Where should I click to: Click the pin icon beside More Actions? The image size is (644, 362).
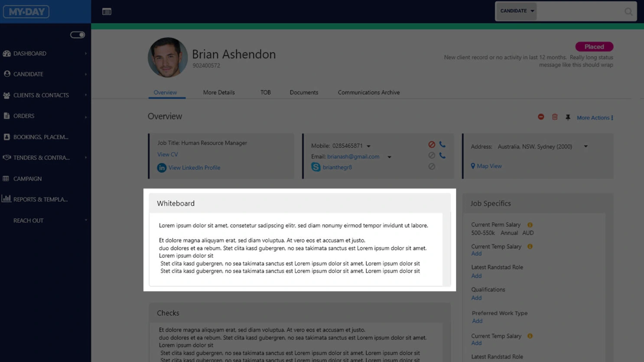568,117
